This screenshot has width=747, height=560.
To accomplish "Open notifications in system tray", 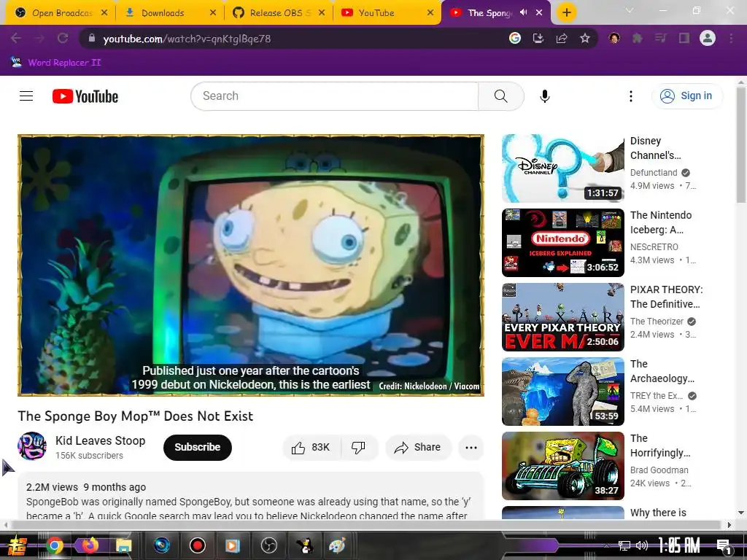I will 724,546.
